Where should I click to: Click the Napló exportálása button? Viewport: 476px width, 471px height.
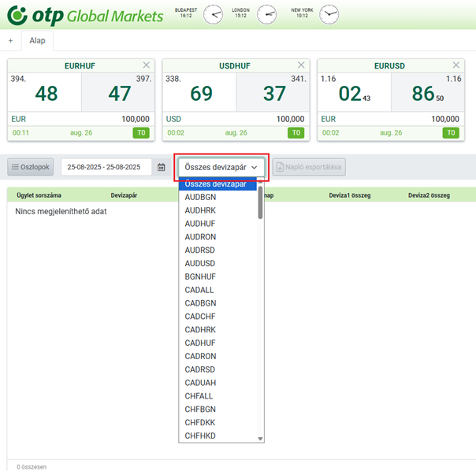tap(309, 167)
